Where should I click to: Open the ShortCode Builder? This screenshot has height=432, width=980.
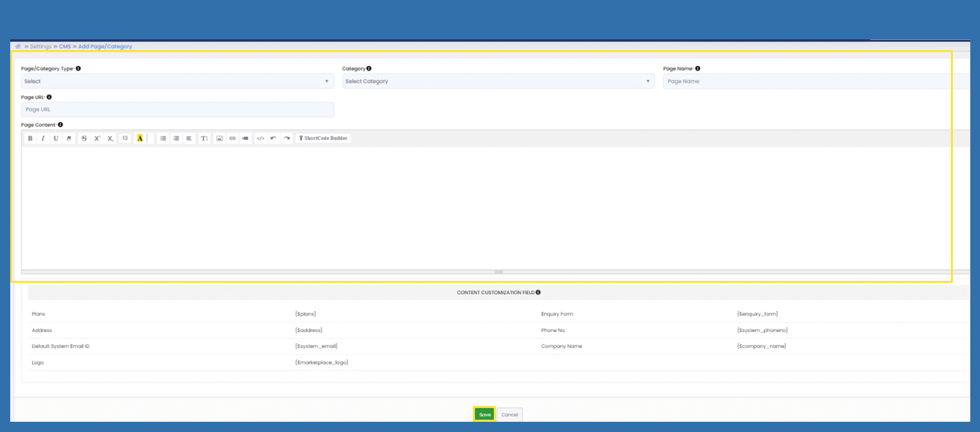[323, 138]
